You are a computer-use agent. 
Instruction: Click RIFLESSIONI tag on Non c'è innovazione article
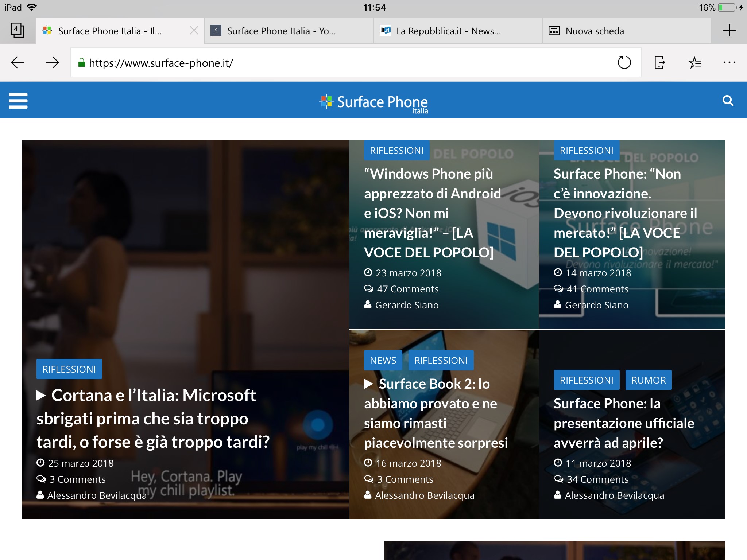(587, 151)
